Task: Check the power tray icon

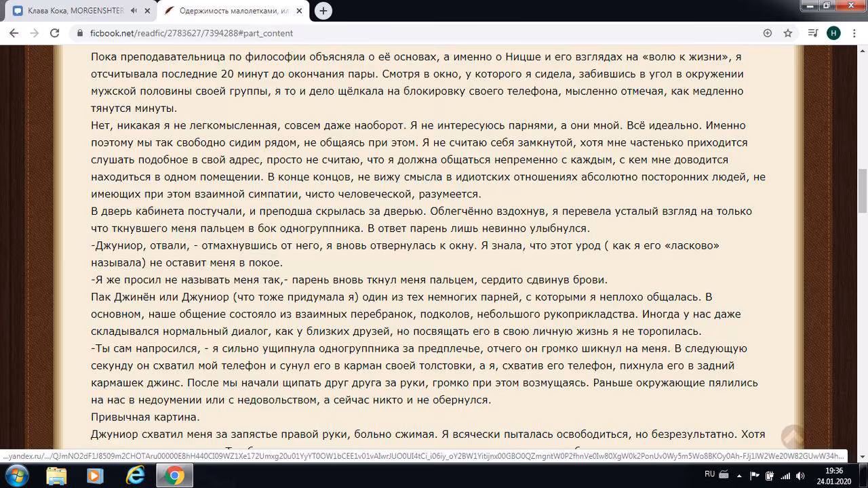Action: (770, 475)
